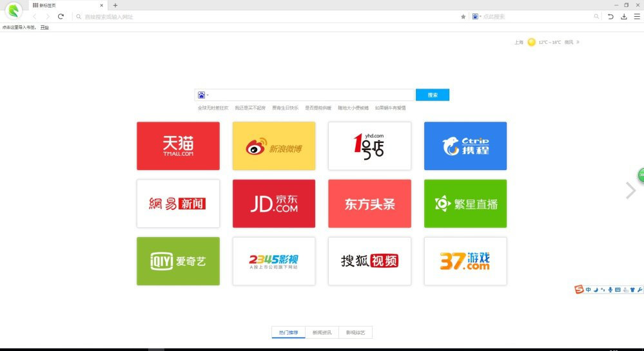Open the 37.com 游戏 tile

coord(465,261)
